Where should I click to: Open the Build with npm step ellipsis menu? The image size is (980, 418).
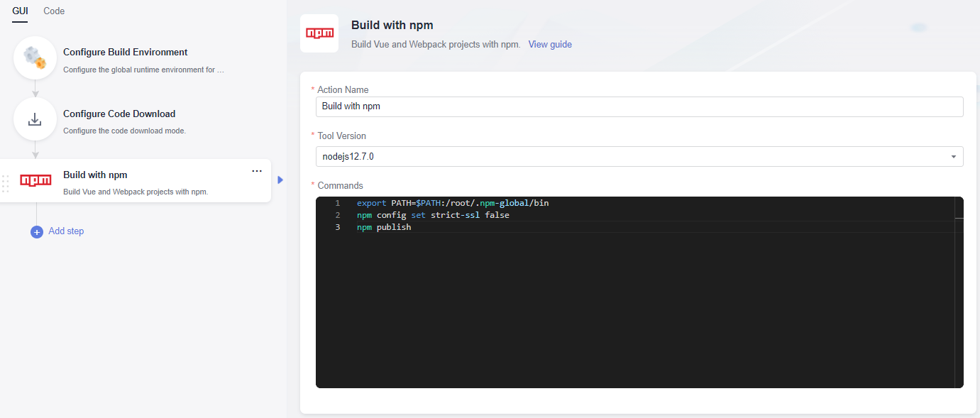tap(257, 171)
